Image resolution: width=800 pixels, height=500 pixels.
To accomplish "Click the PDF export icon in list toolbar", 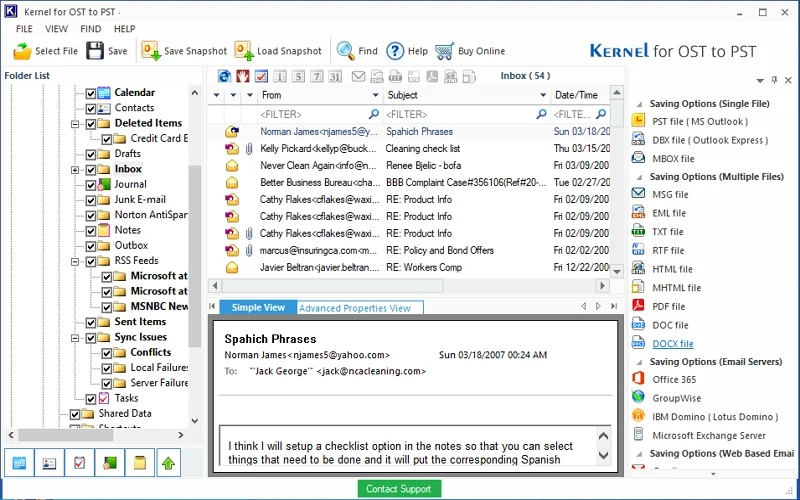I will (x=432, y=77).
